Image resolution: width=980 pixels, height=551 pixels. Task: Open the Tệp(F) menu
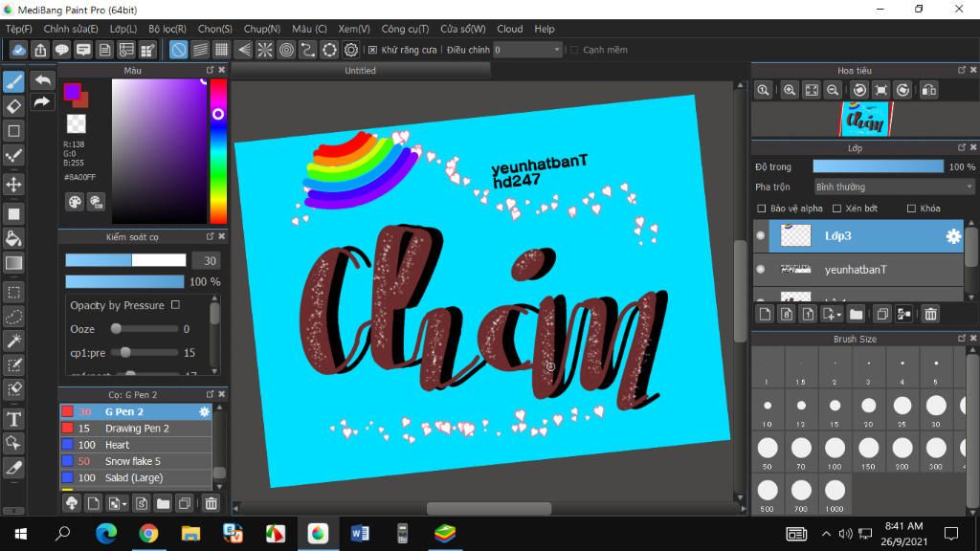(19, 29)
